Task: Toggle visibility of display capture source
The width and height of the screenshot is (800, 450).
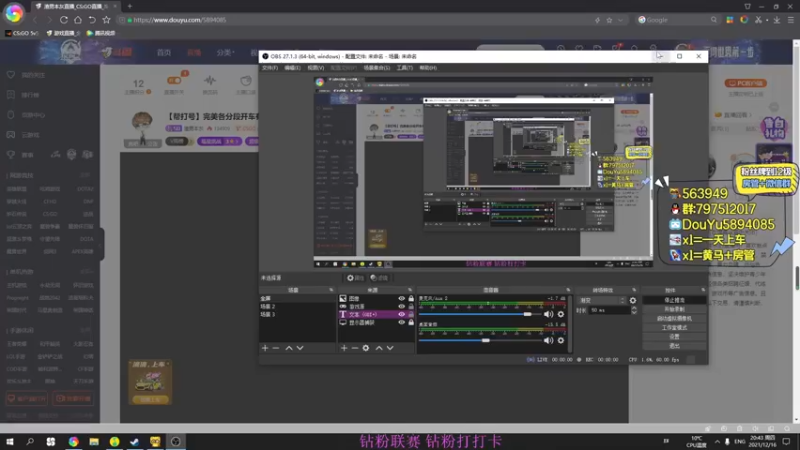Action: point(402,322)
